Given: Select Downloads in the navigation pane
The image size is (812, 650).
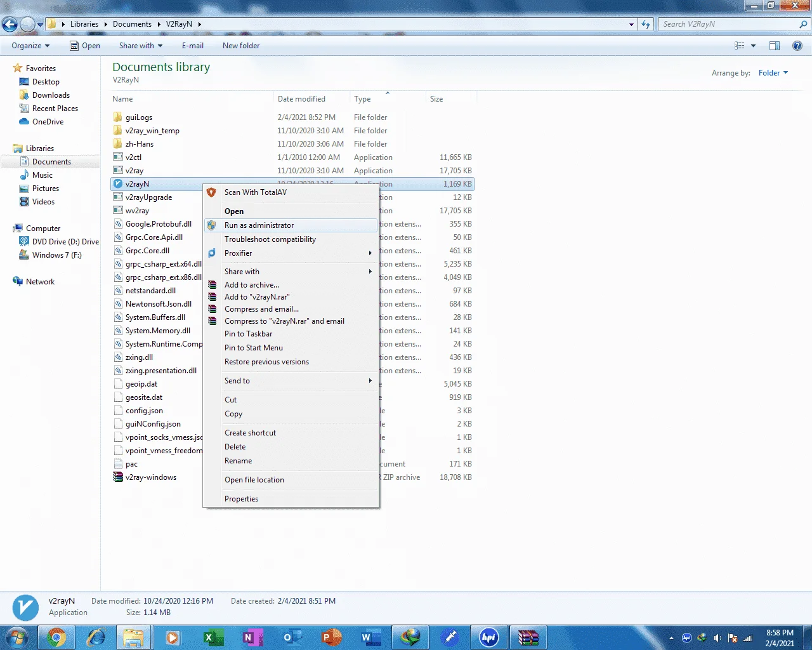Looking at the screenshot, I should coord(51,95).
